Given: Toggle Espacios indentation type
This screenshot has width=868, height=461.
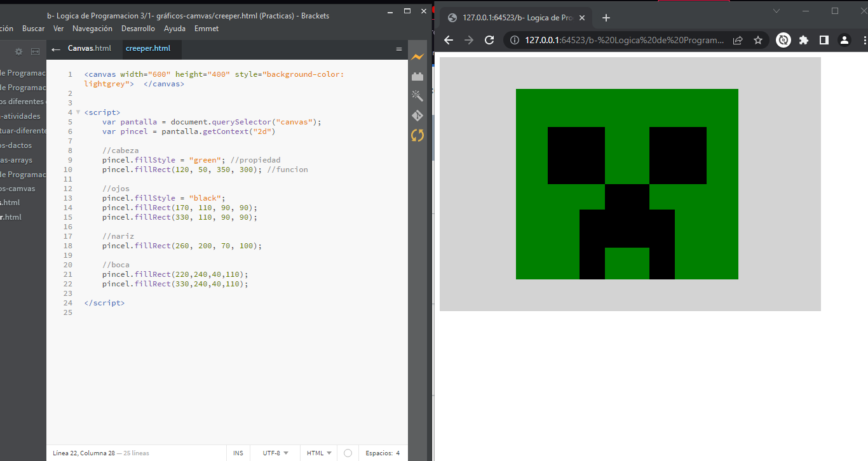Looking at the screenshot, I should [x=379, y=453].
